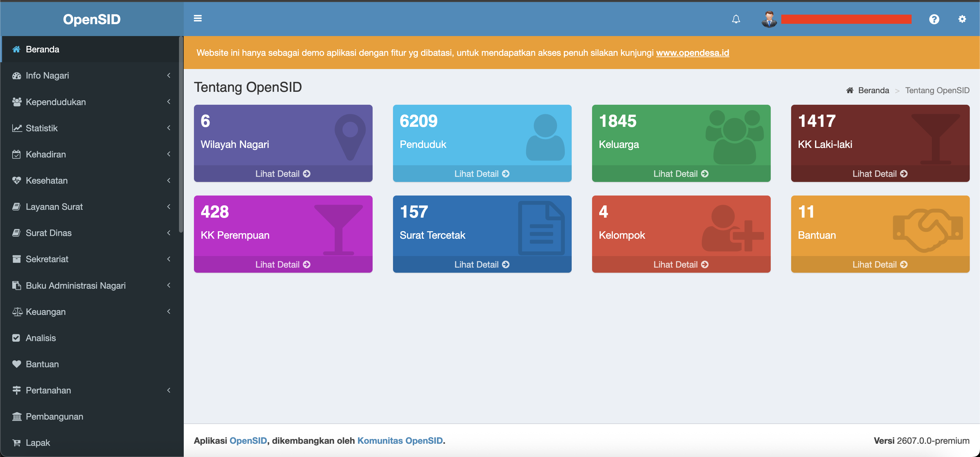Expand the Kesehatan menu chevron
This screenshot has width=980, height=457.
pyautogui.click(x=168, y=180)
